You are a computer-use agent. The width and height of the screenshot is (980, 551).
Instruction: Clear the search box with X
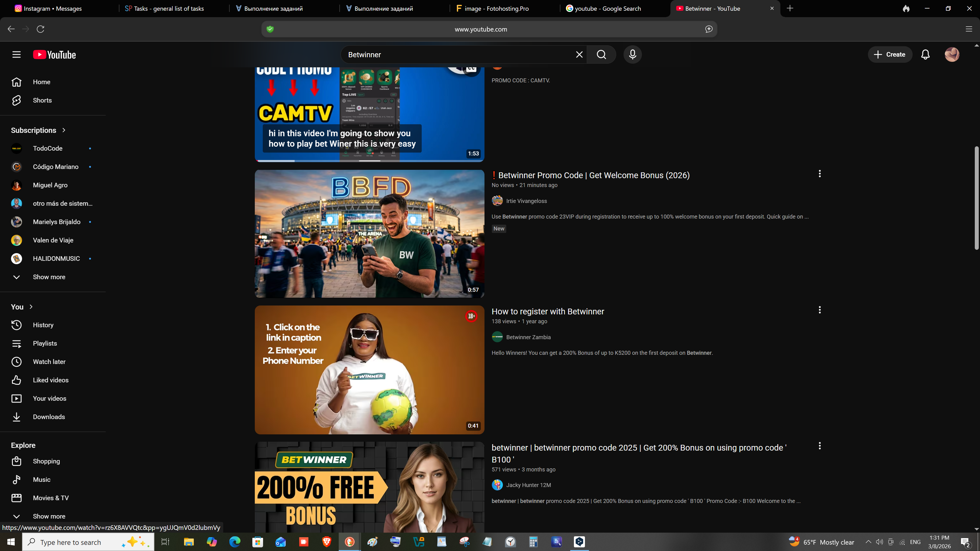tap(579, 54)
